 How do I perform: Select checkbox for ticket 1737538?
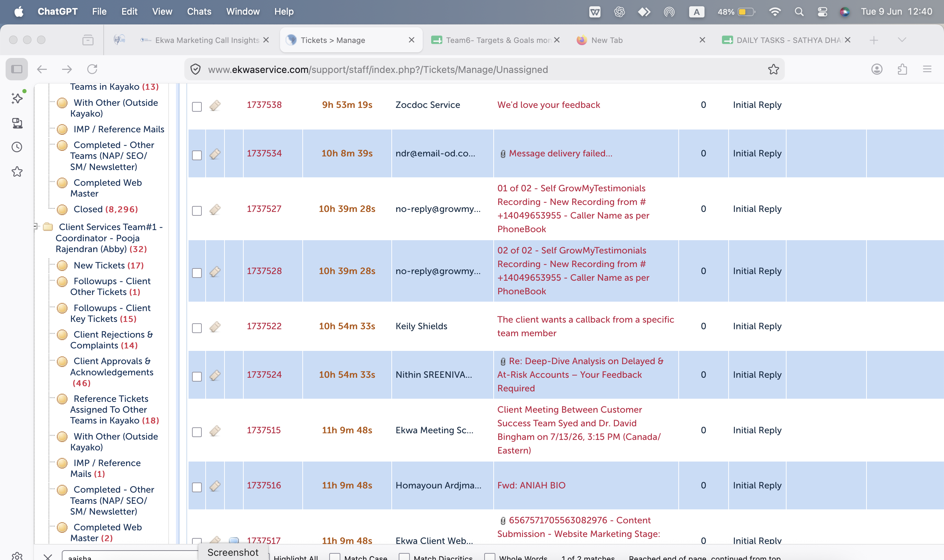(197, 107)
